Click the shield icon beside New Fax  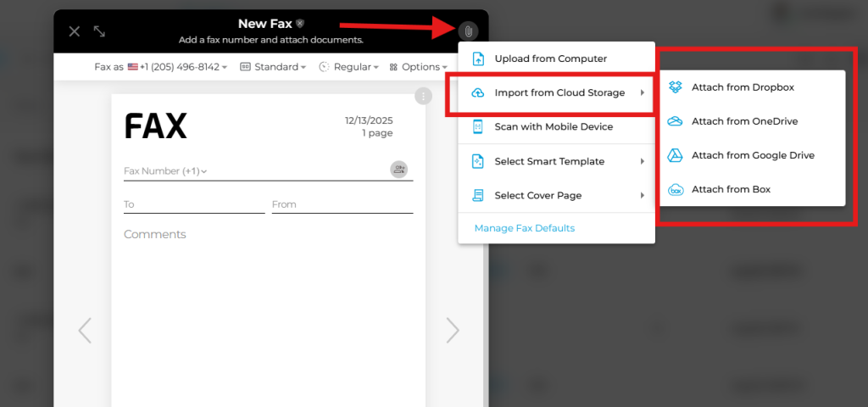point(300,23)
